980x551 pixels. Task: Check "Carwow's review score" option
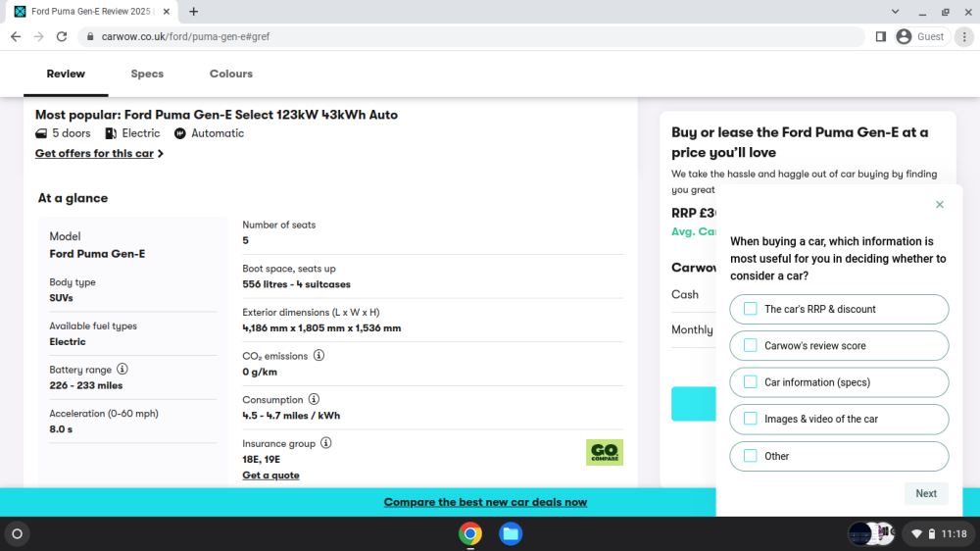point(751,345)
